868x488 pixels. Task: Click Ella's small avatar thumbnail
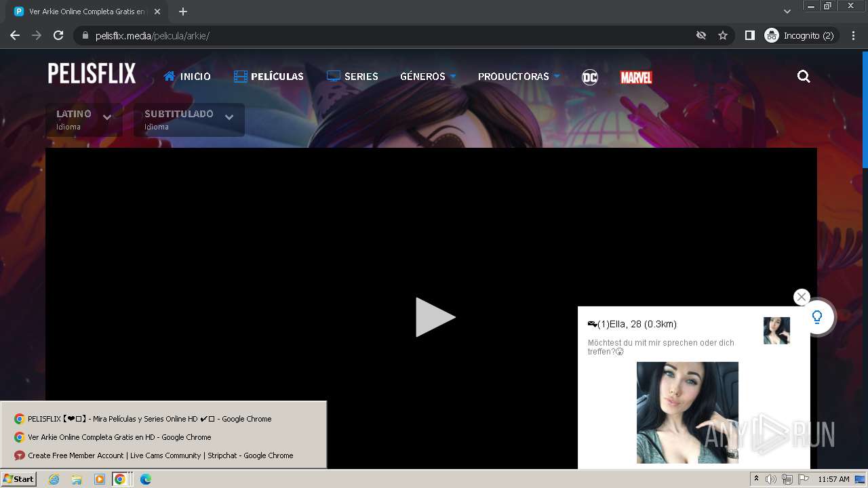776,331
